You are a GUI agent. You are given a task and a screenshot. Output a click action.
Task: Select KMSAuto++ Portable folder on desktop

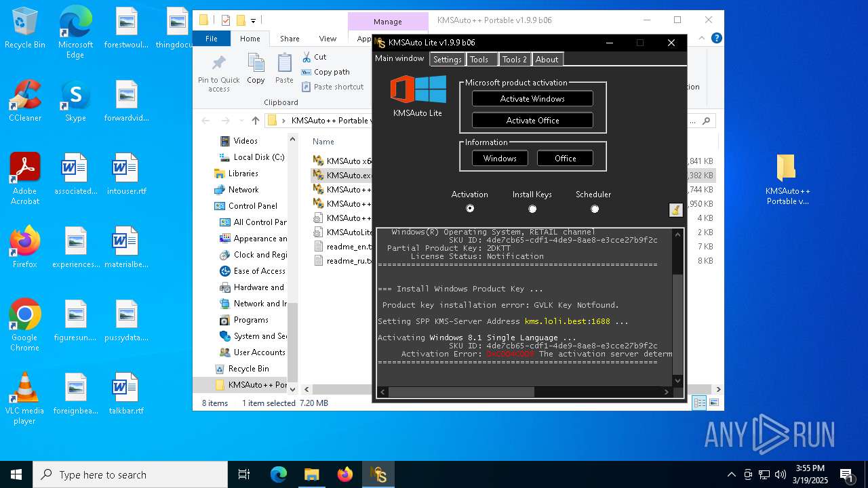coord(786,179)
